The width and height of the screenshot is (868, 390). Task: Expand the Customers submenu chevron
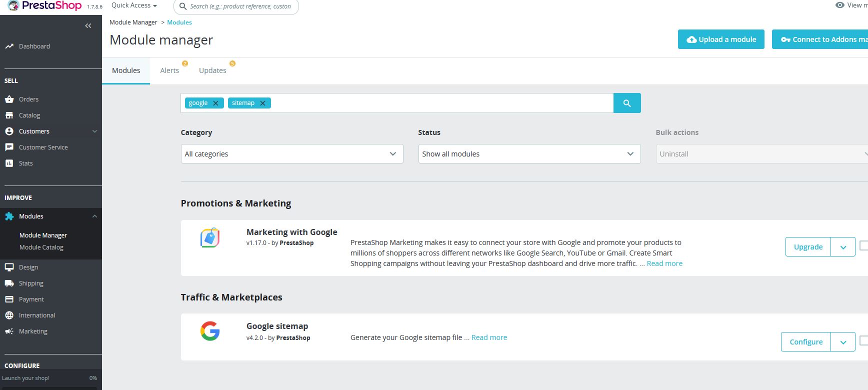point(94,131)
